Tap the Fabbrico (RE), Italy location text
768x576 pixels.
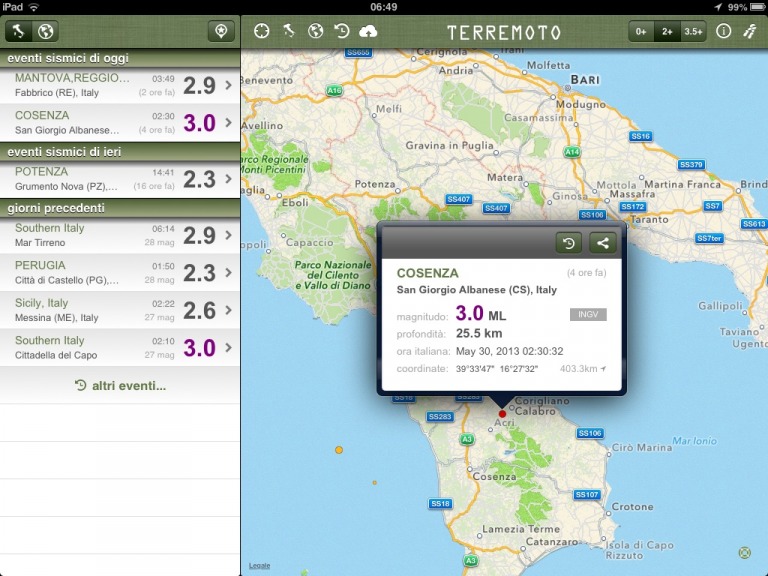point(57,93)
